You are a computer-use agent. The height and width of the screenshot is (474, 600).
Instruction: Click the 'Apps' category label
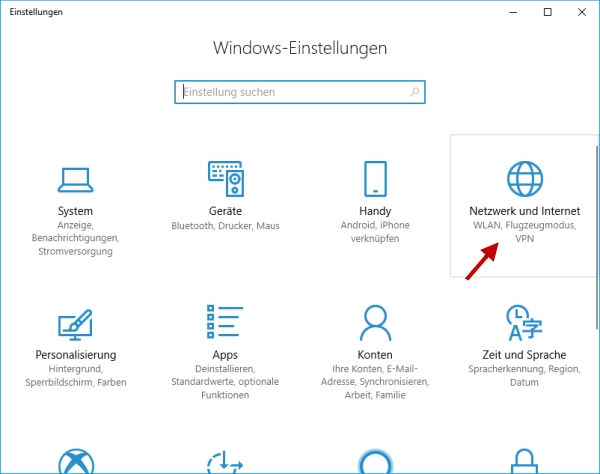click(225, 355)
